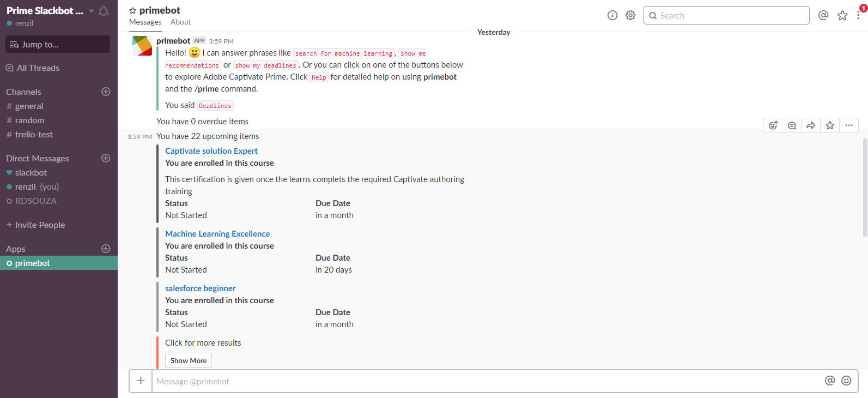Screen dimensions: 868x398
Task: Open slackbot direct message
Action: tap(59, 172)
